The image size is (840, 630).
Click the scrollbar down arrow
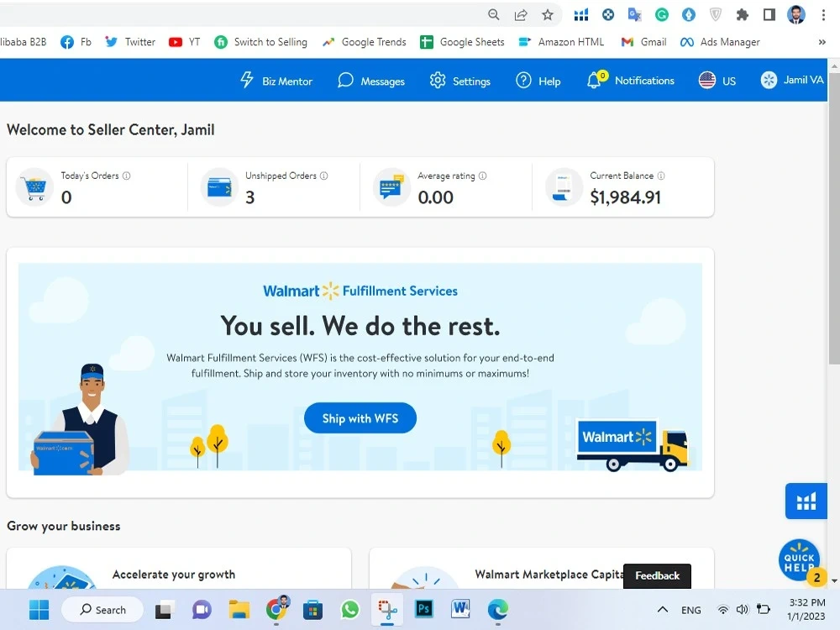[834, 580]
